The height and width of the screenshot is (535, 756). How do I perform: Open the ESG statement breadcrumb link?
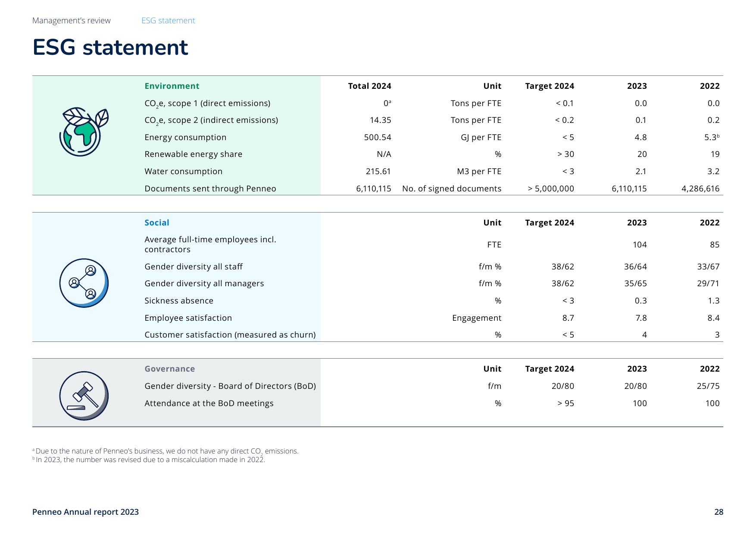[168, 21]
